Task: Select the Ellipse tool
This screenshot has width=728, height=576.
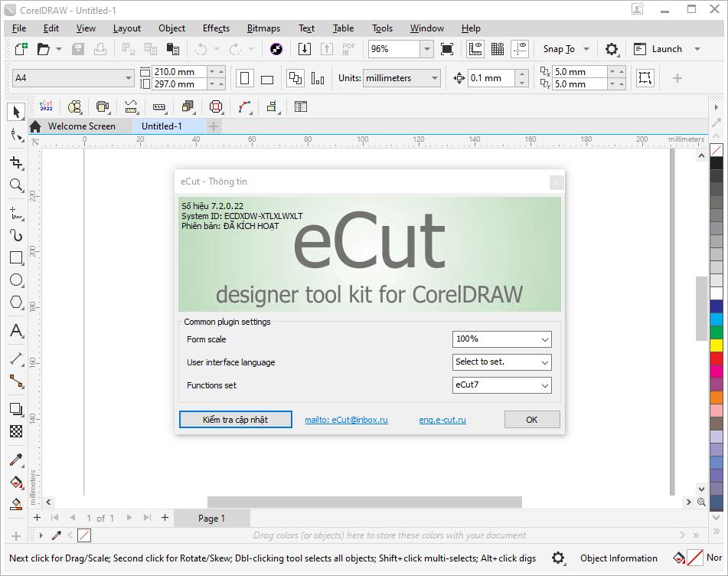Action: tap(15, 280)
